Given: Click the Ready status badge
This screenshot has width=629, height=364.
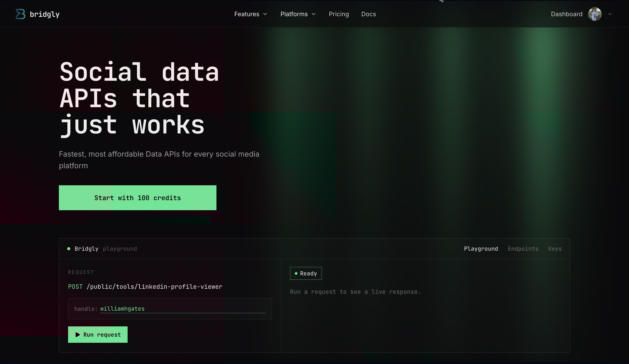Looking at the screenshot, I should [306, 273].
